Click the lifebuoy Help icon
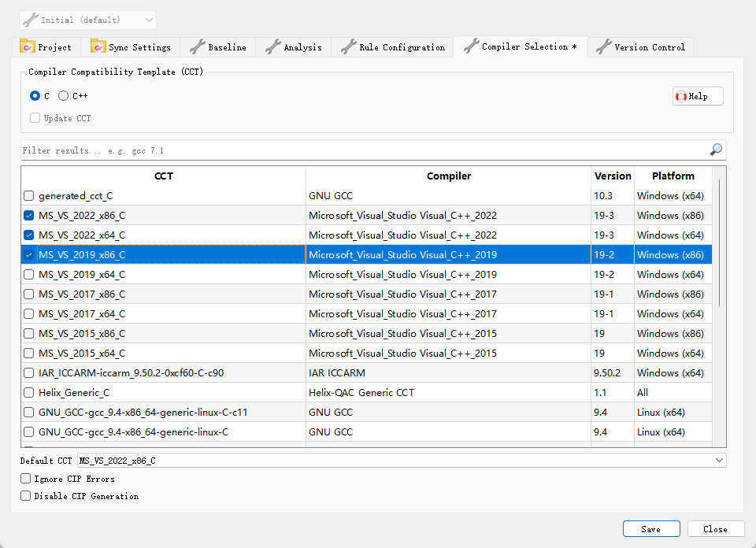The height and width of the screenshot is (548, 756). point(680,96)
